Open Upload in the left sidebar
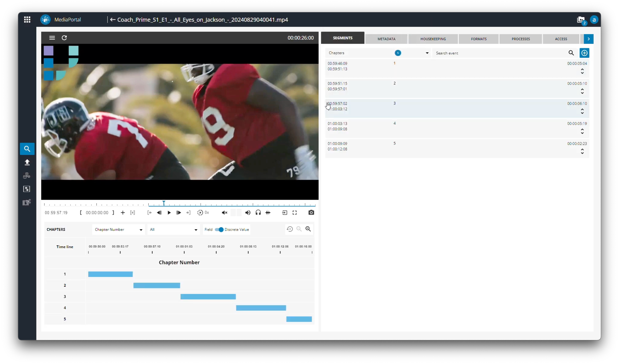The image size is (619, 364). (27, 162)
